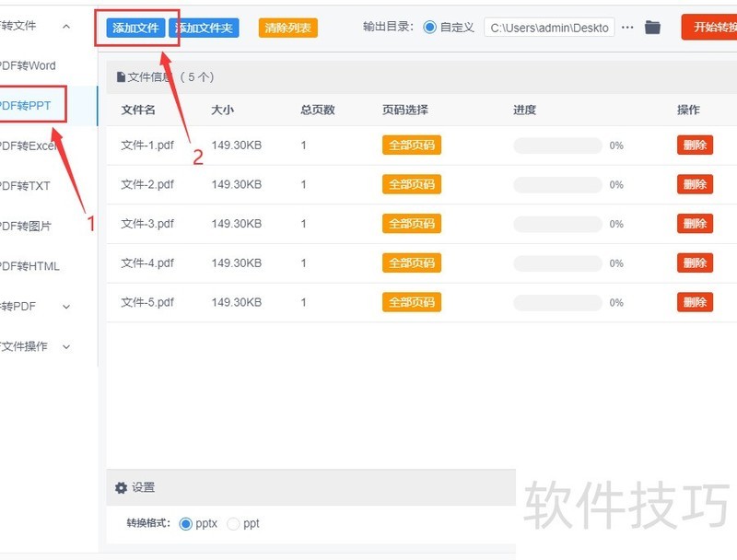Click the progress bar of 文件-2.pdf
This screenshot has width=737, height=560.
click(x=557, y=185)
